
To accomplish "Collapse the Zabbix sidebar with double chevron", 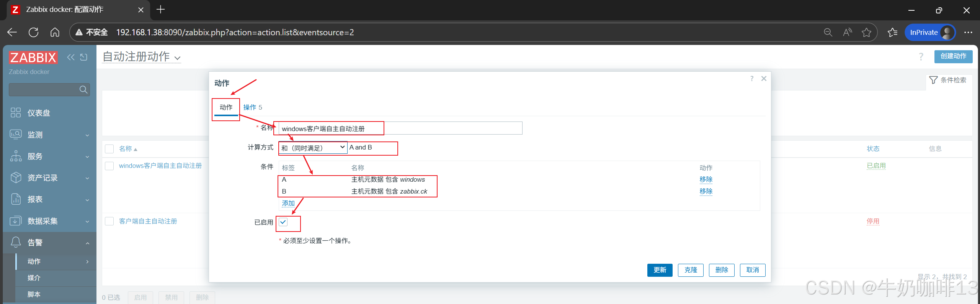I will (x=71, y=57).
